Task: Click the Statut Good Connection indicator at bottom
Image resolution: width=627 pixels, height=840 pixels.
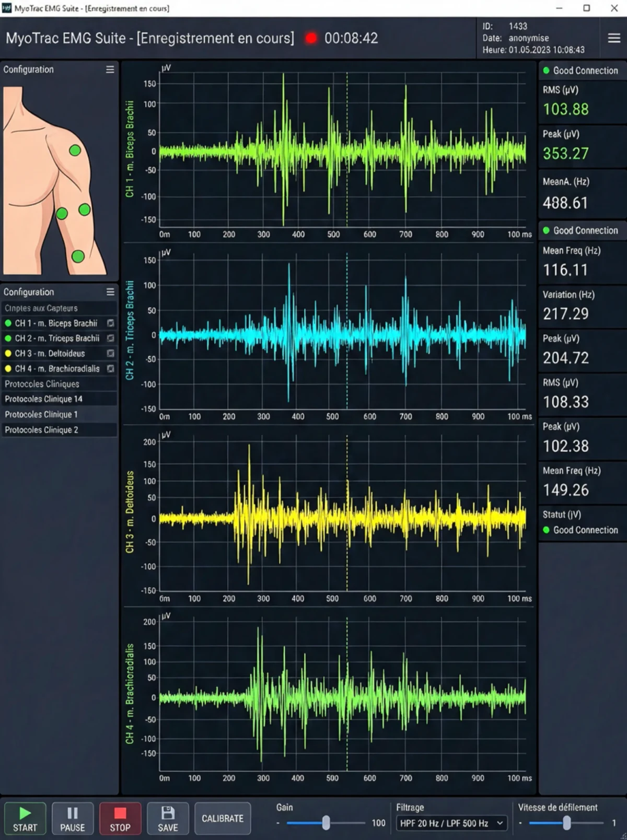Action: coord(580,530)
